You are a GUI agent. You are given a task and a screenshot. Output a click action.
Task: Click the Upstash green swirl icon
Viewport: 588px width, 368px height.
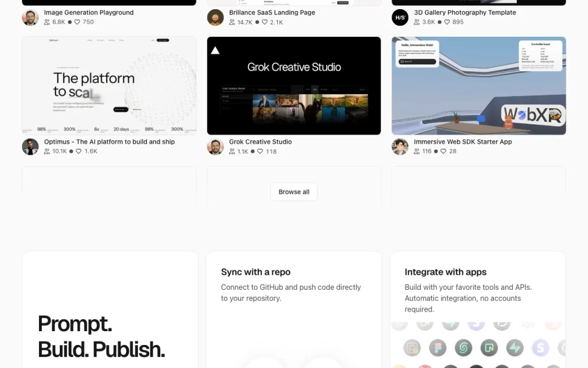463,348
